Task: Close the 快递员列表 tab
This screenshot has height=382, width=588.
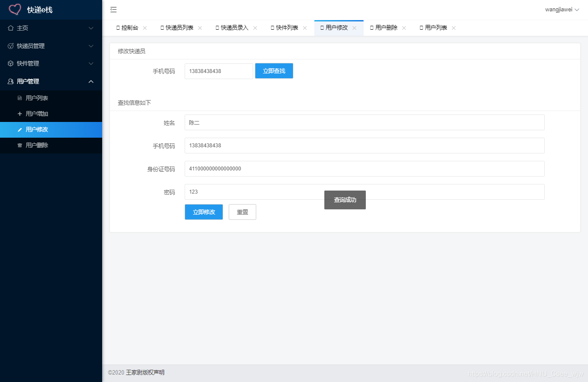Action: point(200,28)
